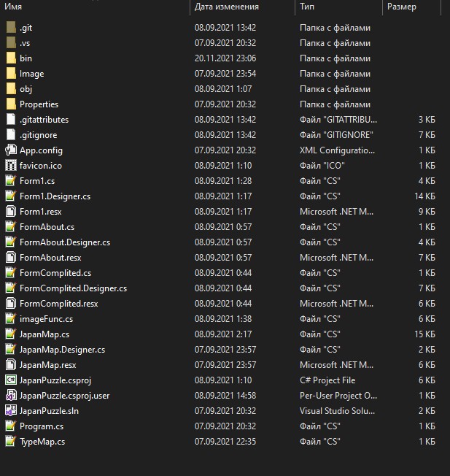Click the bin folder icon
This screenshot has height=476, width=450.
click(x=11, y=58)
